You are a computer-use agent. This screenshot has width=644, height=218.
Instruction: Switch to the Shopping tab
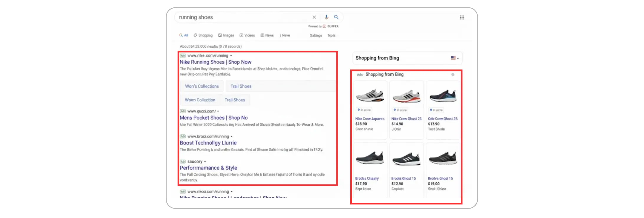pyautogui.click(x=203, y=35)
